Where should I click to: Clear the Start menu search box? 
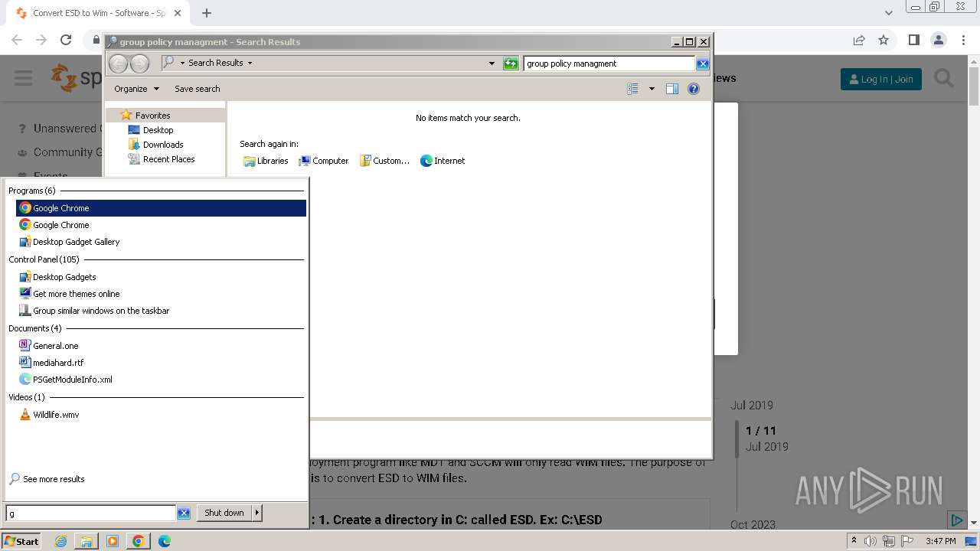click(x=184, y=514)
